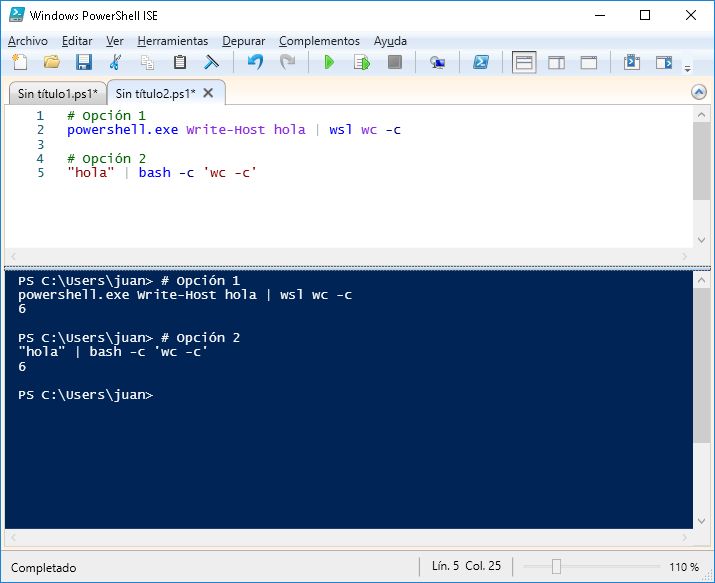Create a new script with New icon
Viewport: 715px width, 583px height.
click(19, 62)
